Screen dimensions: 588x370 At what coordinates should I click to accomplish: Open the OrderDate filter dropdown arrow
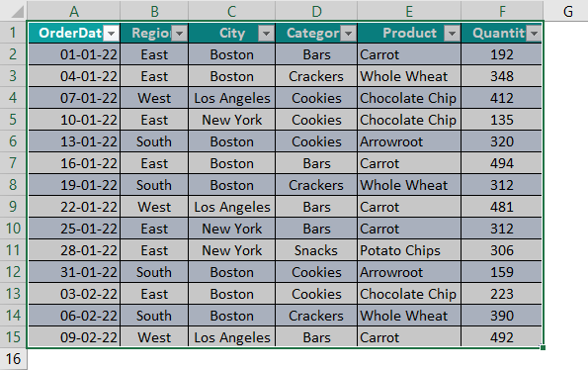pyautogui.click(x=111, y=34)
